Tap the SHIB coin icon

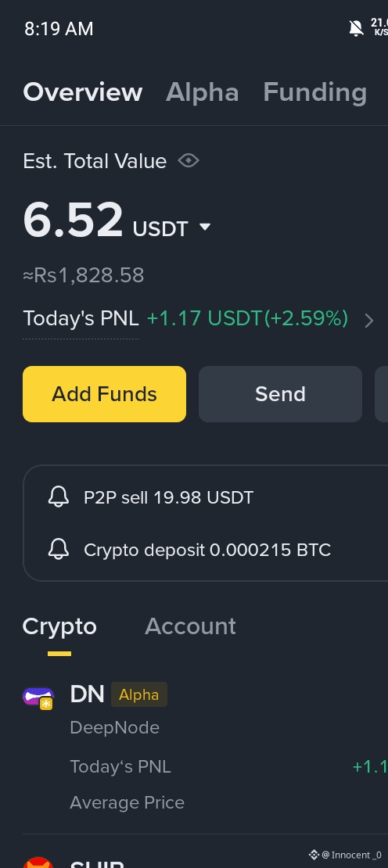pos(38,863)
